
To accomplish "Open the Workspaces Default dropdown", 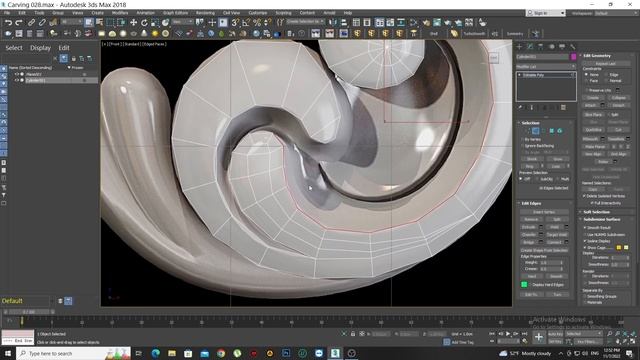I will 616,13.
